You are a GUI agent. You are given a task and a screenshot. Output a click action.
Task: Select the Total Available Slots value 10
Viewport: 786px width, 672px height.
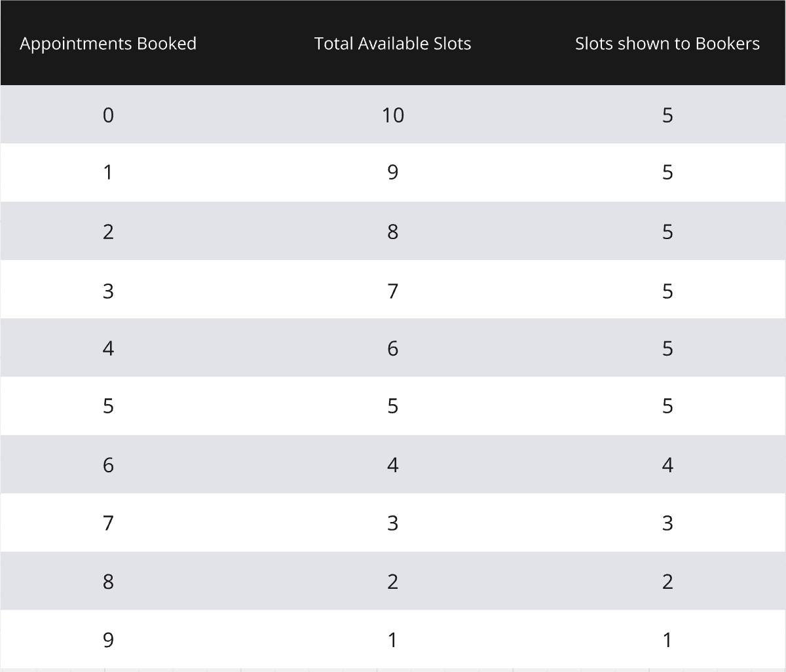(x=392, y=115)
